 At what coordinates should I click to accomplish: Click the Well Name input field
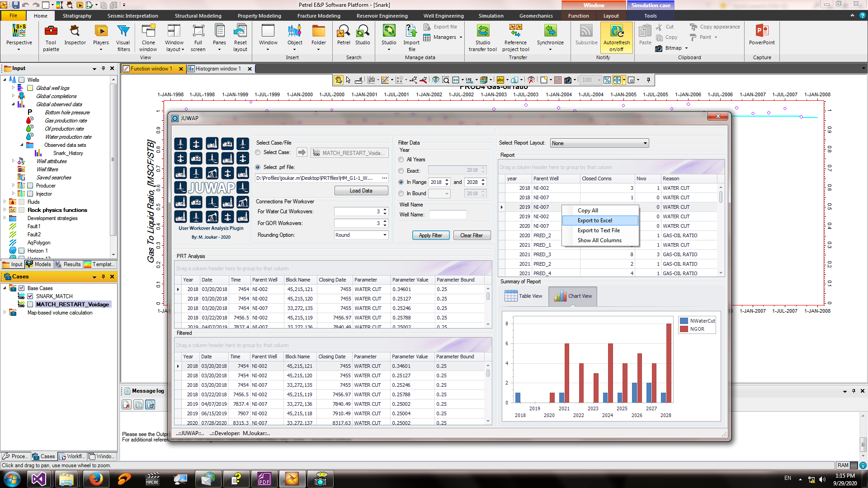(448, 214)
